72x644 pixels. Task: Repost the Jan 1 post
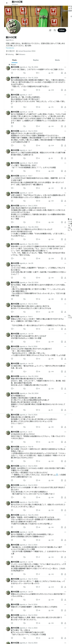(x=24, y=158)
